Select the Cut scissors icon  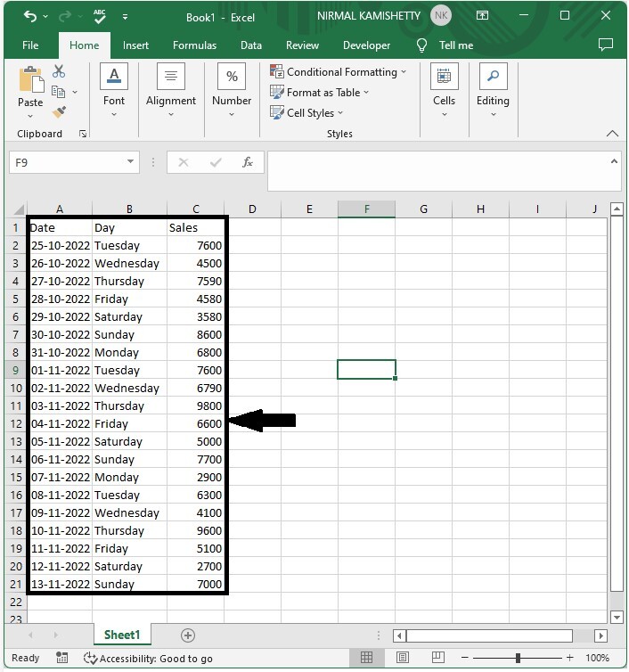pyautogui.click(x=59, y=71)
